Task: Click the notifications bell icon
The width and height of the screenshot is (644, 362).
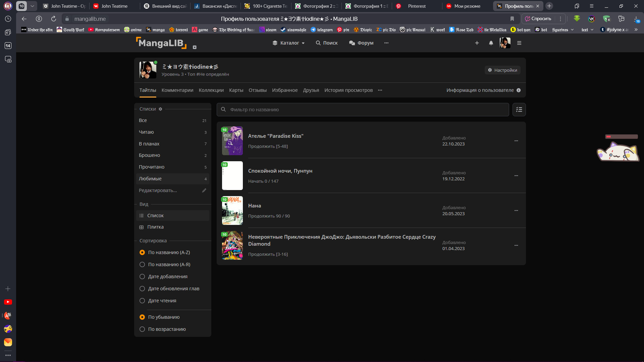Action: click(x=491, y=43)
